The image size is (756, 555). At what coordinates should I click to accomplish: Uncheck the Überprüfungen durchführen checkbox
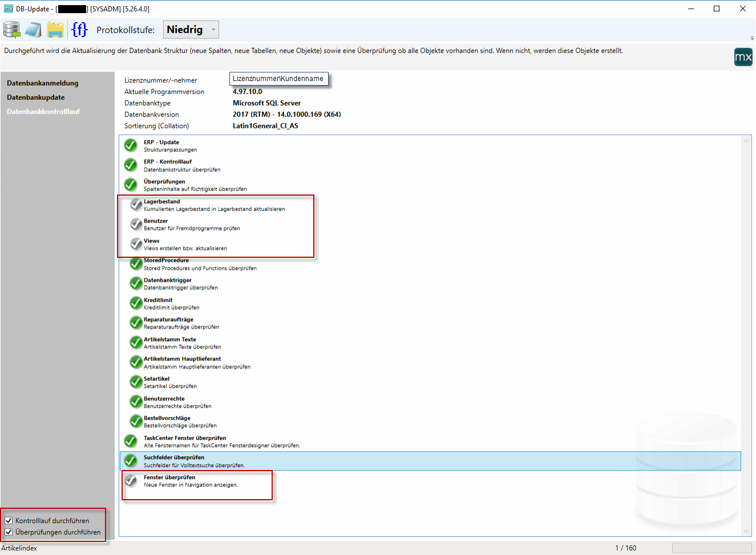pos(9,532)
